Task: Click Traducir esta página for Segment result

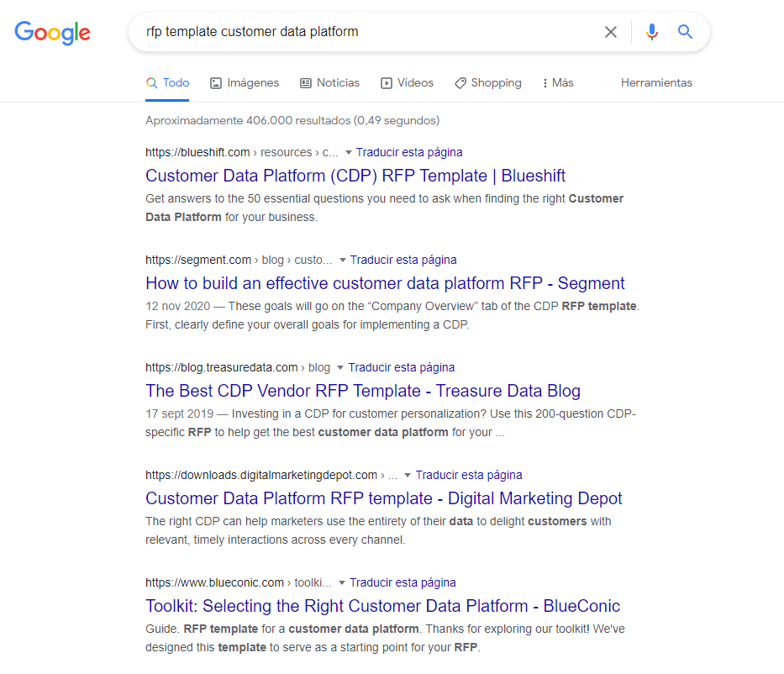Action: coord(403,260)
